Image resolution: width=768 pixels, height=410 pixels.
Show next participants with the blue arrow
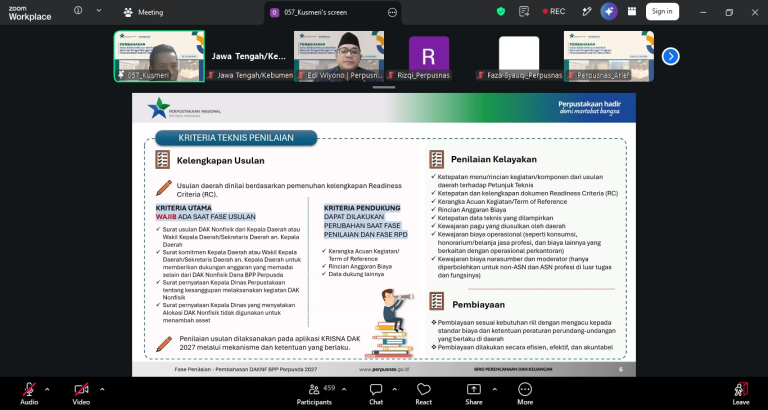[671, 56]
